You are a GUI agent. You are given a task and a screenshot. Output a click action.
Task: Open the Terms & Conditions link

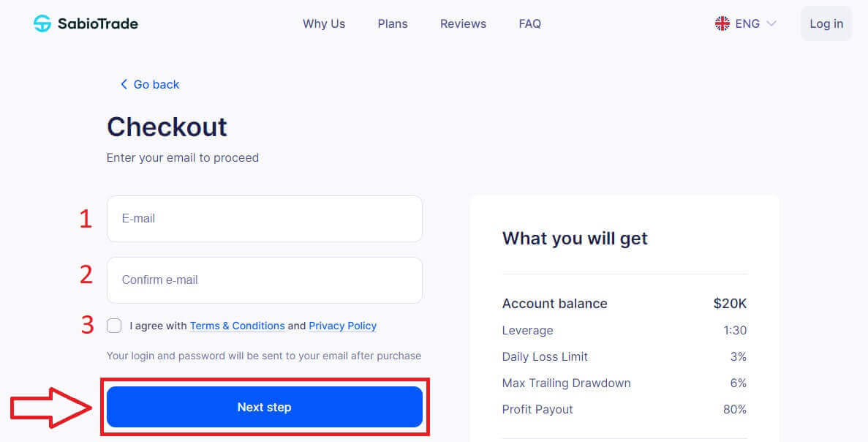click(237, 326)
